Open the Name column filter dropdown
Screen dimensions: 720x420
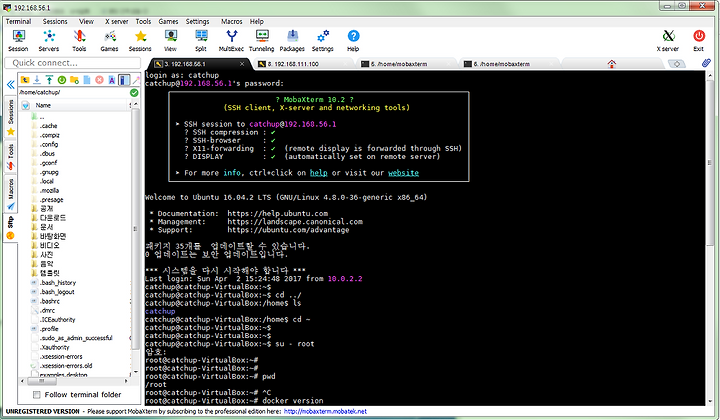coord(26,106)
